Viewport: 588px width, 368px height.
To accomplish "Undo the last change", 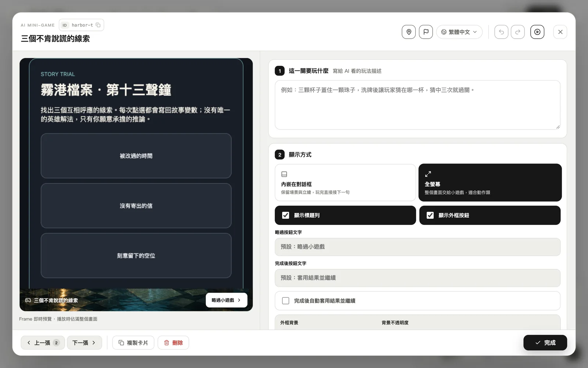I will point(501,32).
